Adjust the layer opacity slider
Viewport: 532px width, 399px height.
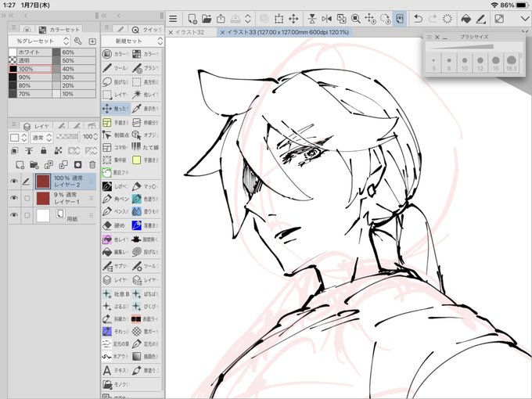[67, 136]
